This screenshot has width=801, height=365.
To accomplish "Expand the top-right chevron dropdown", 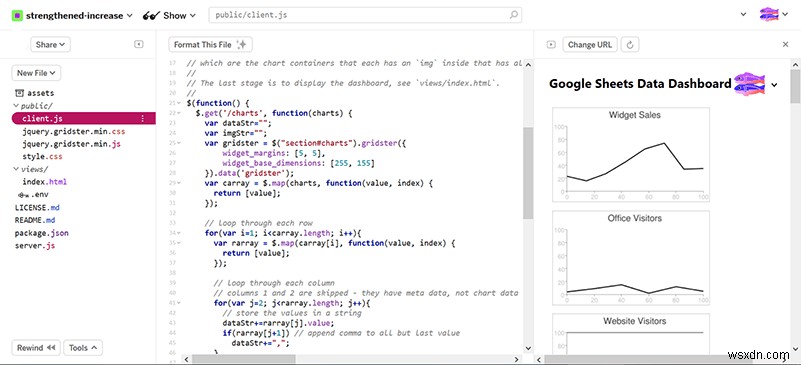I will [743, 15].
